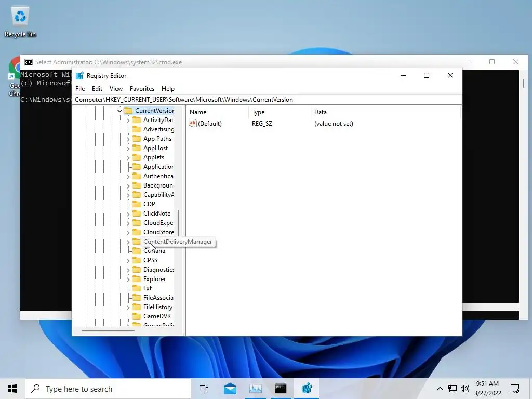532x399 pixels.
Task: Open Task View in the taskbar
Action: click(204, 389)
